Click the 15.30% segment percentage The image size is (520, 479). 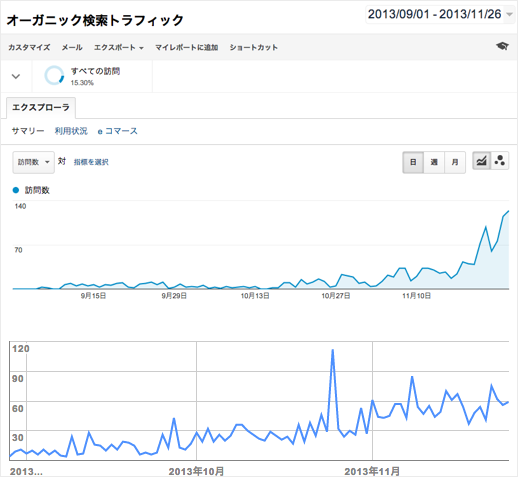(82, 83)
